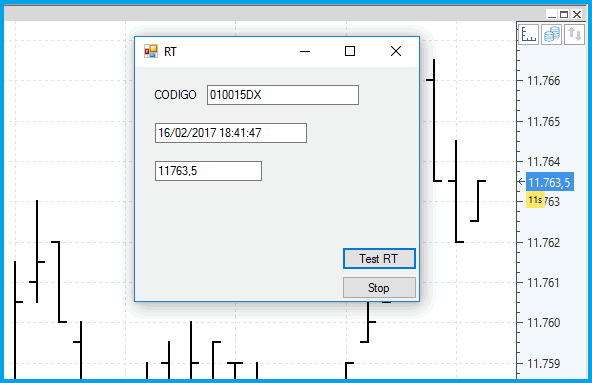The height and width of the screenshot is (383, 592).
Task: Click the chart scale icon
Action: (528, 34)
